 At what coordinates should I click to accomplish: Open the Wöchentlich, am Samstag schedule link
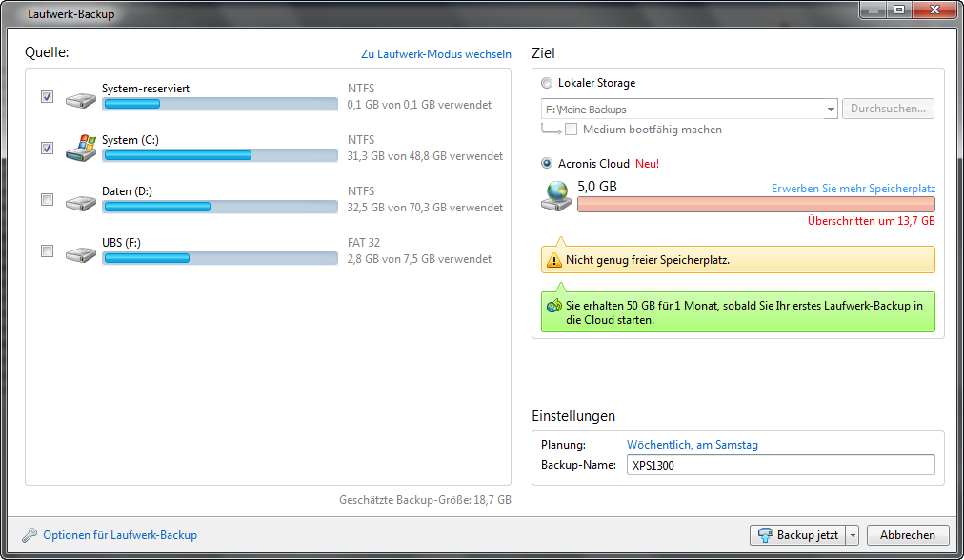(x=693, y=445)
